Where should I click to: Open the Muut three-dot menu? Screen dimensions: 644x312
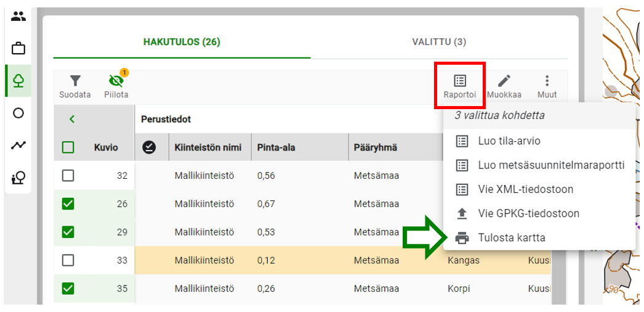(547, 87)
